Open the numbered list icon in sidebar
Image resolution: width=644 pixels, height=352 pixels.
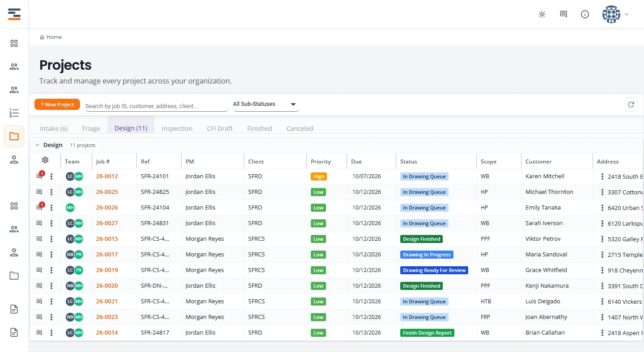pos(14,113)
